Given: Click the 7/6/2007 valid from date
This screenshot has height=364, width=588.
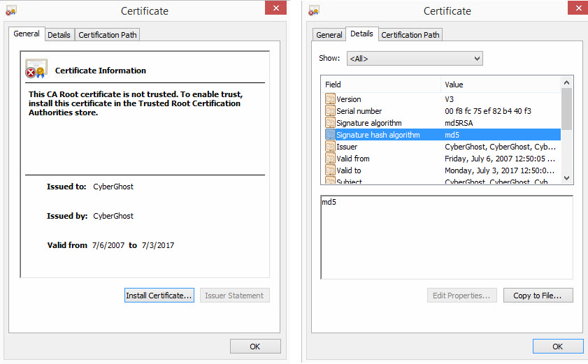Looking at the screenshot, I should coord(108,245).
